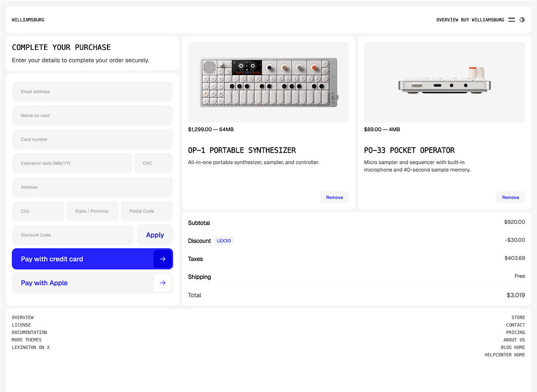Select the Taxes $403.68 amount
The width and height of the screenshot is (537, 392).
click(x=514, y=258)
